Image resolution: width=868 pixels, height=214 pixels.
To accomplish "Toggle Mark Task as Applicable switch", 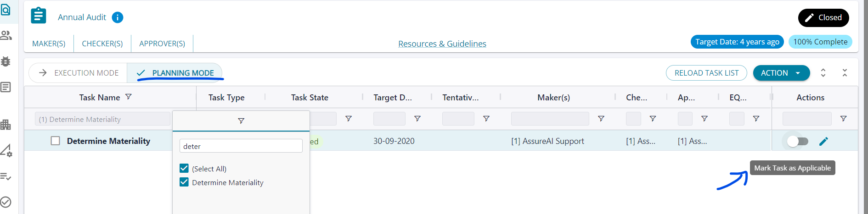I will click(x=797, y=141).
